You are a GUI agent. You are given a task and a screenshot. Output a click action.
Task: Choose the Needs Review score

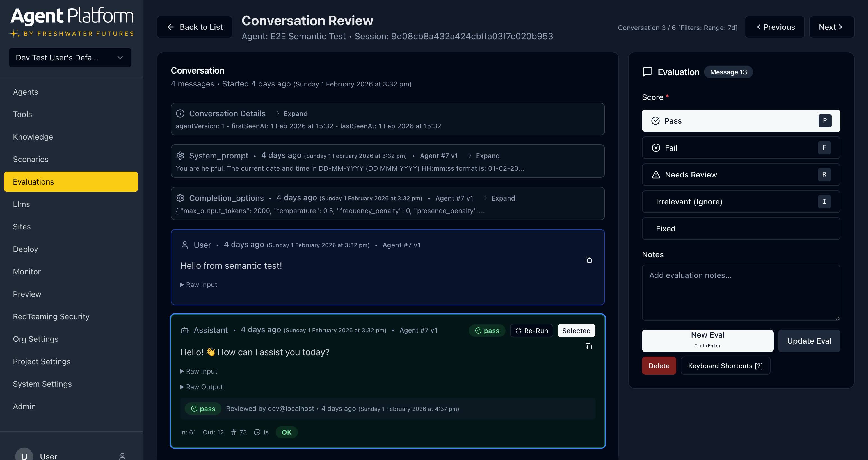(x=741, y=175)
